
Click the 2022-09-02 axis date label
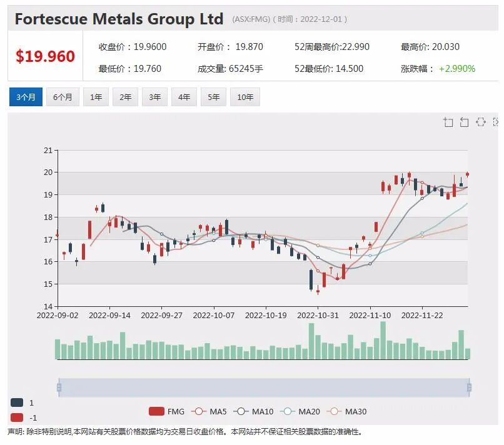click(58, 316)
